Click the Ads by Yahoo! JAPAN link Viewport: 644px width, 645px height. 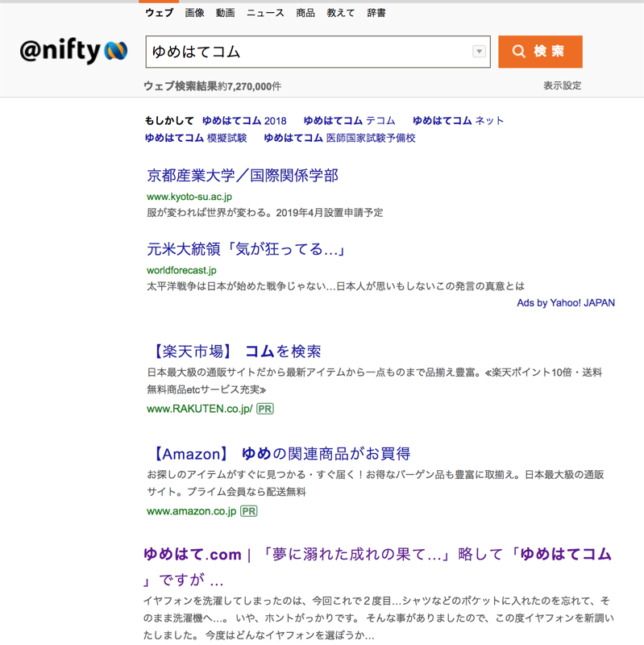click(x=566, y=303)
